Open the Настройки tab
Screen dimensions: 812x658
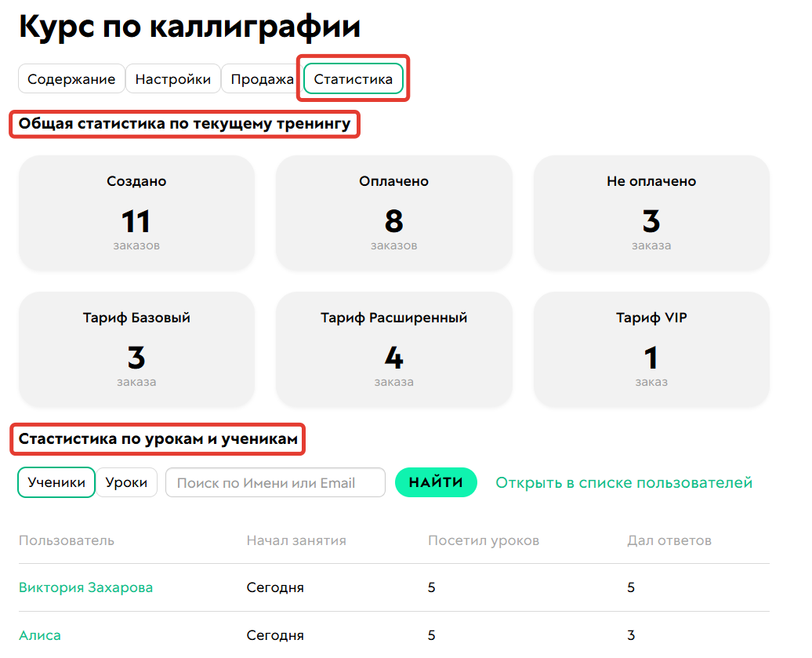(x=173, y=78)
